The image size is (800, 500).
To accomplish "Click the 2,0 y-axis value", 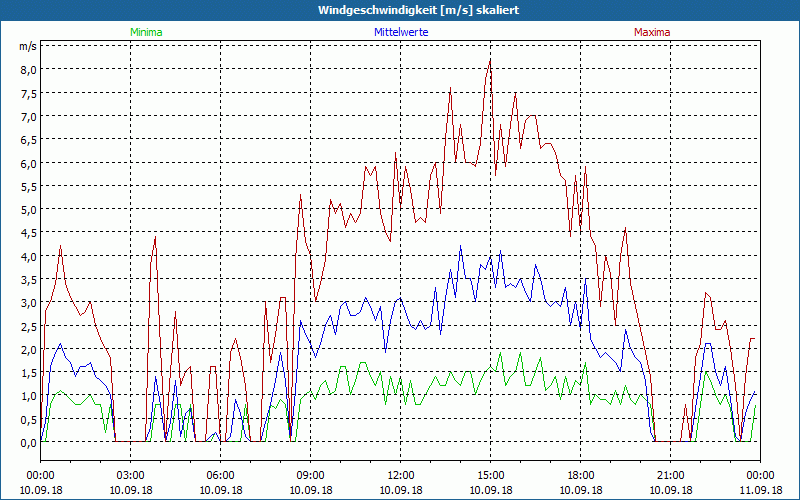I will coord(28,350).
